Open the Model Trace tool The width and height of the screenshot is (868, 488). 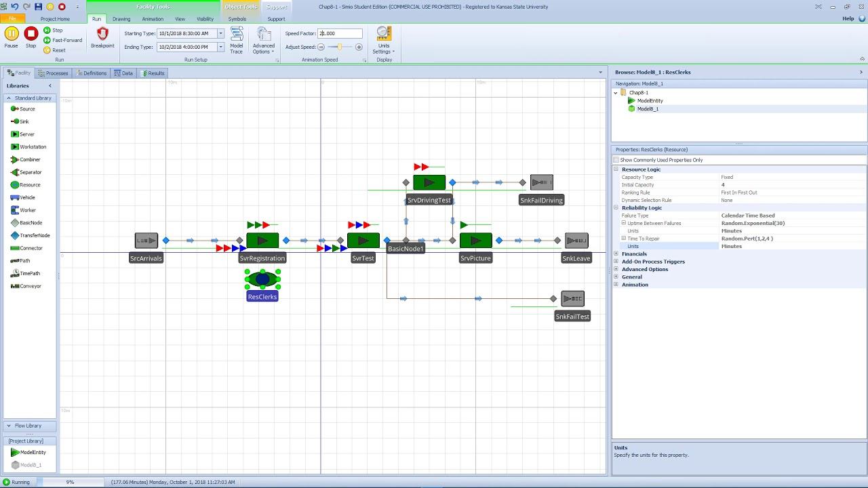[x=237, y=40]
